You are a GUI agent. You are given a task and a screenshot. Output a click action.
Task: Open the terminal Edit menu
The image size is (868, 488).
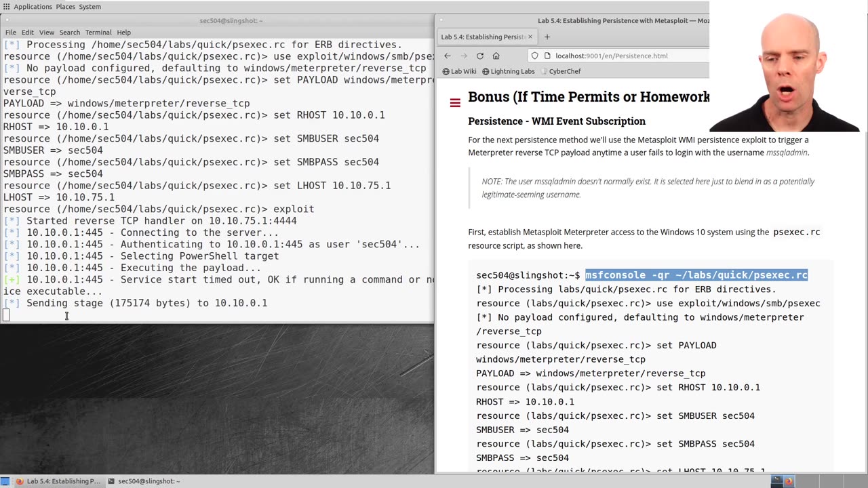(x=27, y=32)
